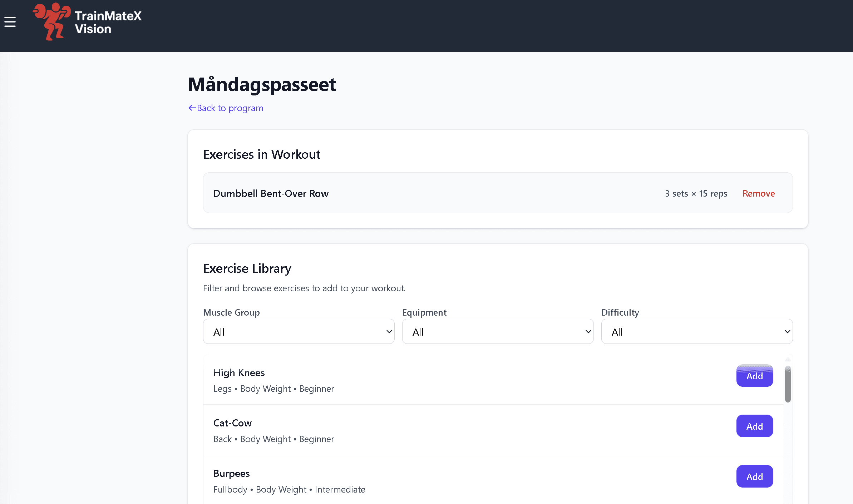
Task: Remove Dumbbell Bent-Over Row from workout
Action: pos(759,193)
